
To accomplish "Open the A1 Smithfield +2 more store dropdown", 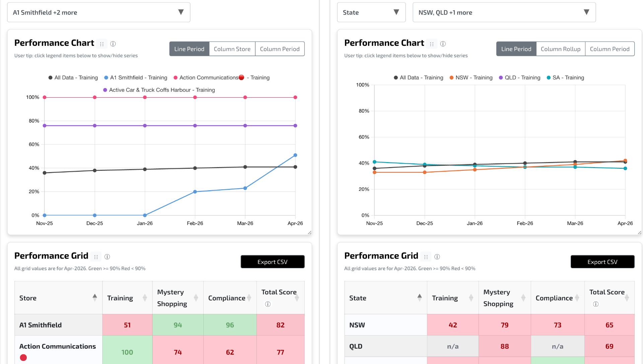I will 99,12.
